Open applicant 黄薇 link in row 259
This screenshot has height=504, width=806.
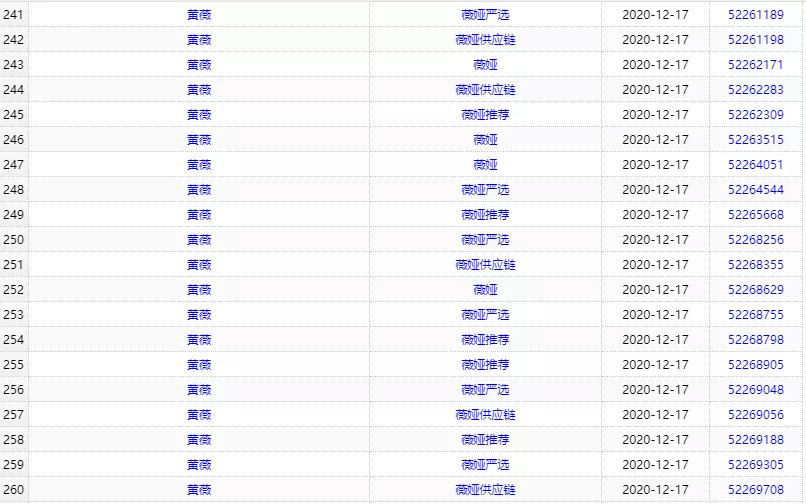tap(199, 465)
